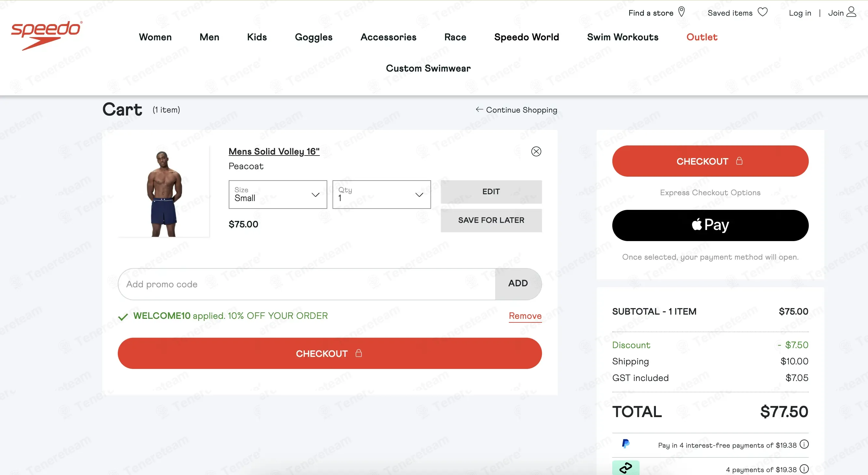The image size is (868, 475).
Task: Open the Kids menu
Action: click(x=257, y=37)
